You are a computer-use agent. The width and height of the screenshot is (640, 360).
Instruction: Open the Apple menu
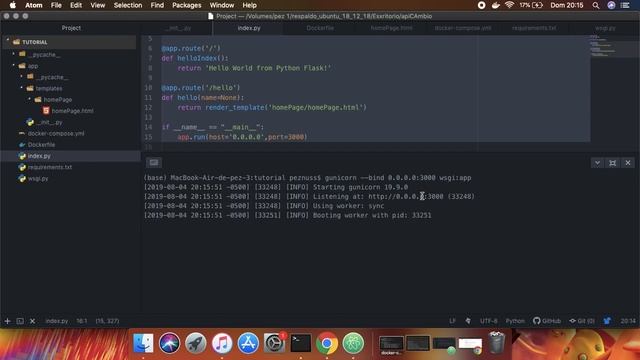click(13, 5)
